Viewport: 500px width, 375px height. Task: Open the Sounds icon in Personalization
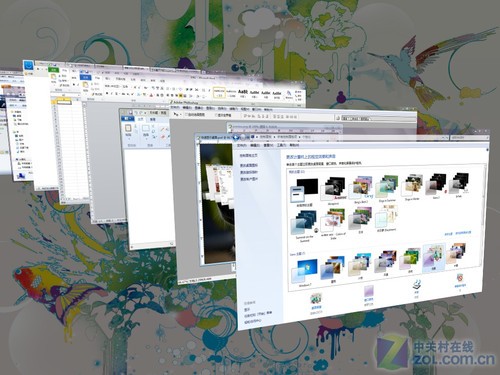pos(417,284)
